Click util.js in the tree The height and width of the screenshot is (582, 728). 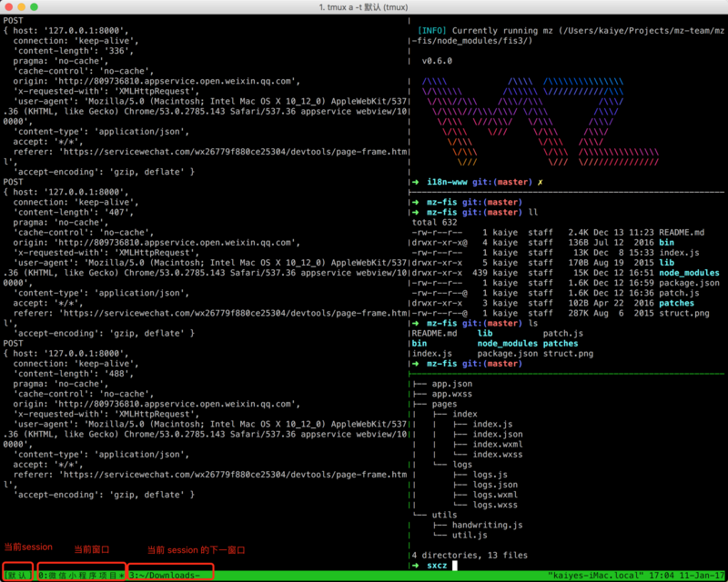(470, 536)
